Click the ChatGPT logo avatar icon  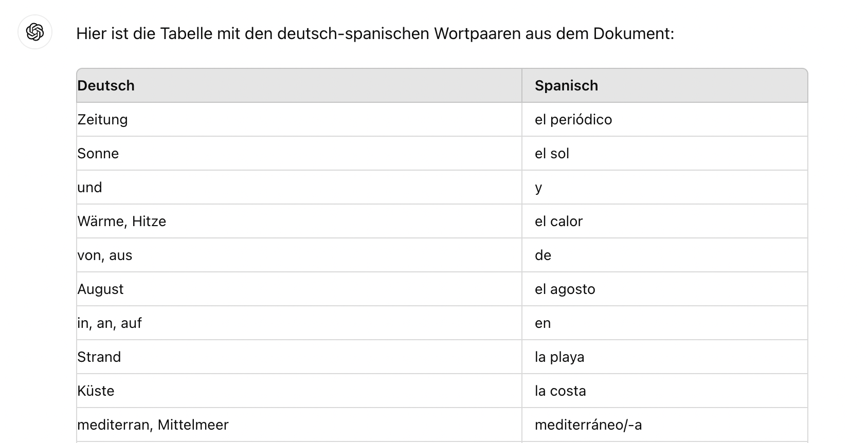[x=35, y=32]
